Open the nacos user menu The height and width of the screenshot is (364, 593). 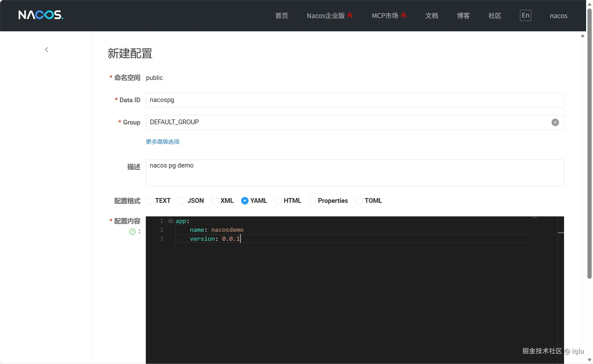[558, 16]
